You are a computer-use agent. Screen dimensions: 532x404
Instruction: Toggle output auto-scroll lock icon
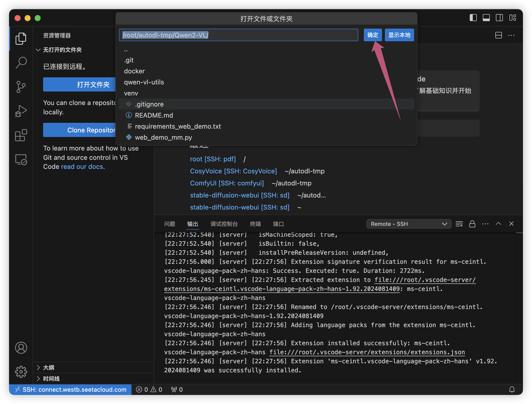(472, 224)
